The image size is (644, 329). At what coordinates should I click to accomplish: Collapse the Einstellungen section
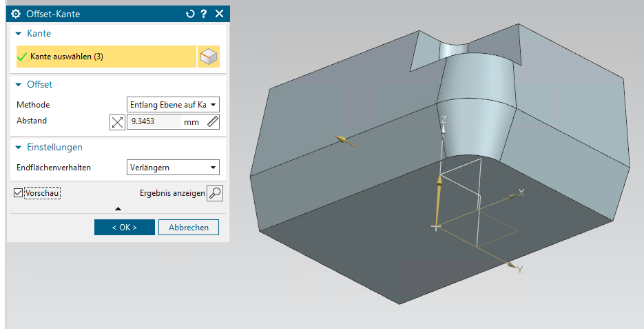coord(19,148)
